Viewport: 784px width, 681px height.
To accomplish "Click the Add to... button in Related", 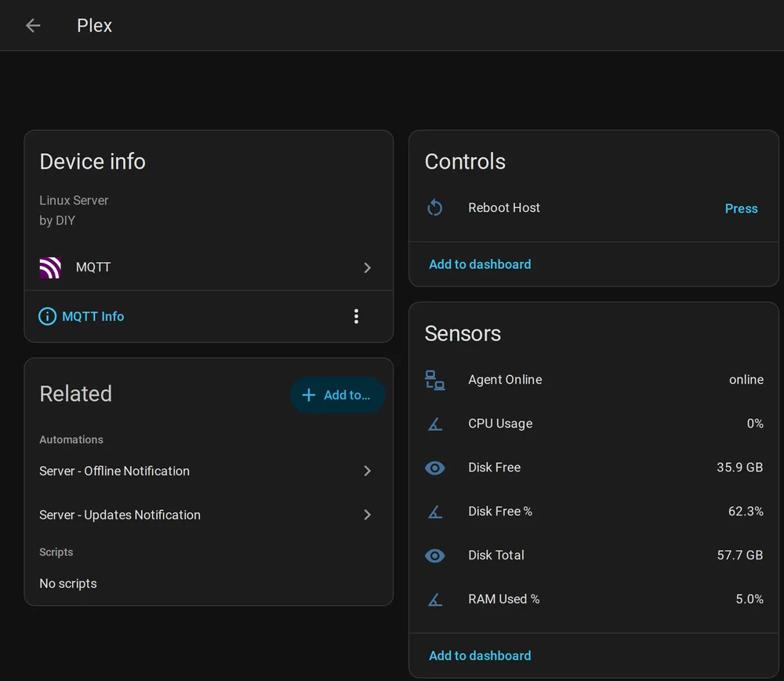I will click(x=337, y=395).
